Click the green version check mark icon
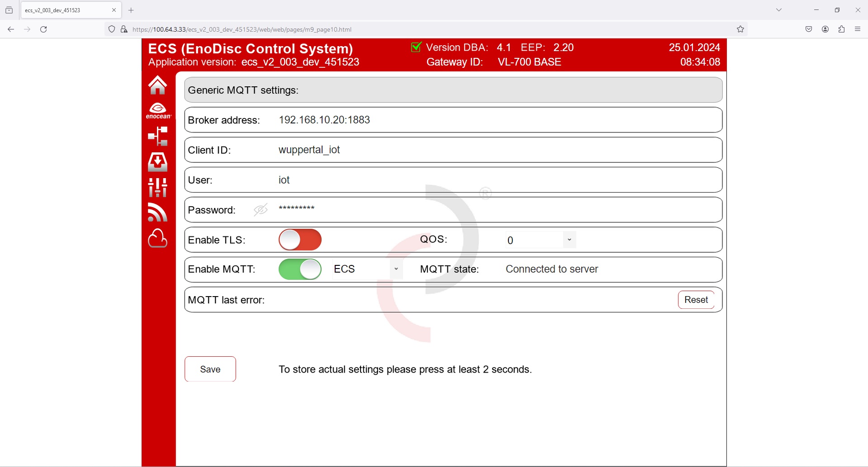 (x=416, y=47)
